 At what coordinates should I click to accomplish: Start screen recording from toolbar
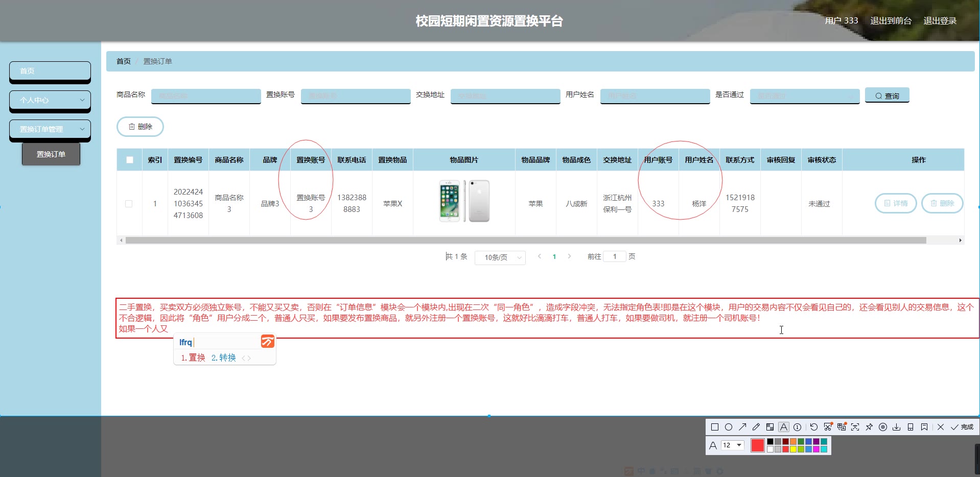tap(883, 427)
